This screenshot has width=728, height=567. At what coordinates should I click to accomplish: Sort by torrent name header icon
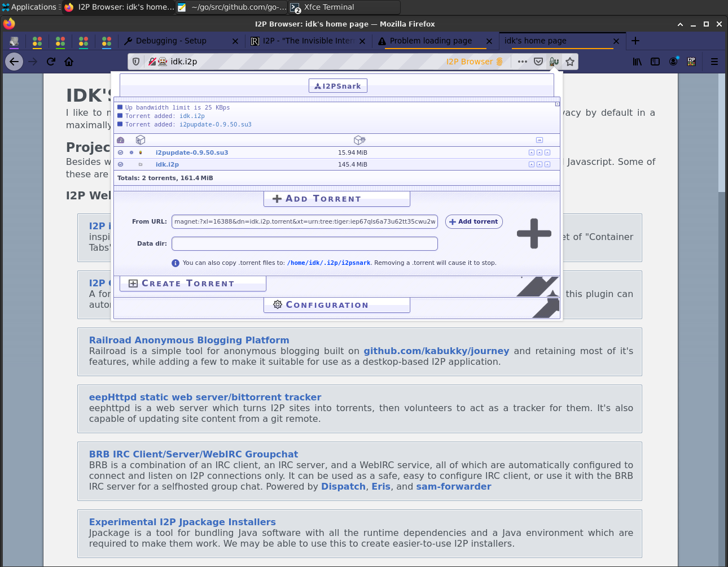click(141, 140)
